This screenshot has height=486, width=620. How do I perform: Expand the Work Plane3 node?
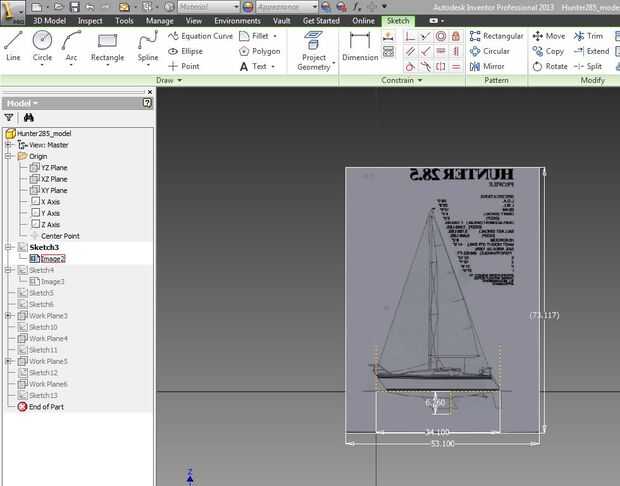(x=8, y=316)
